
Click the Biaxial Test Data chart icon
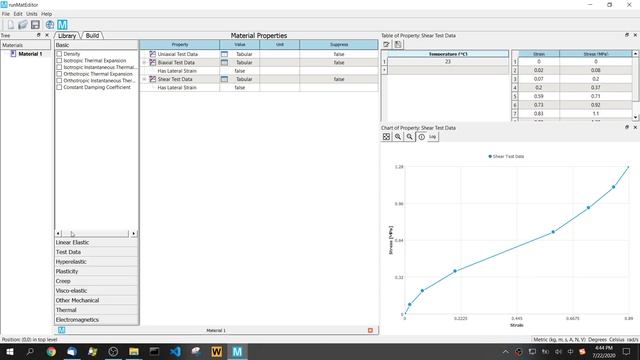pos(153,62)
